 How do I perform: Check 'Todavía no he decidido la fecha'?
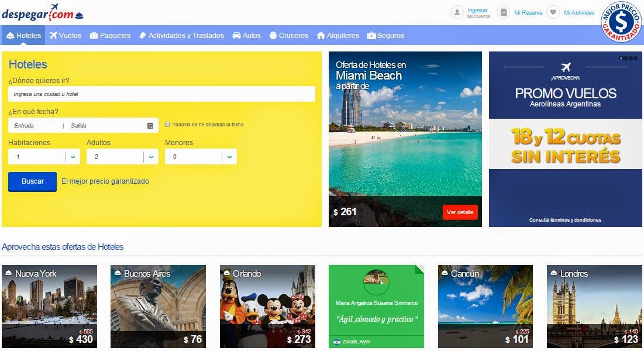[168, 123]
